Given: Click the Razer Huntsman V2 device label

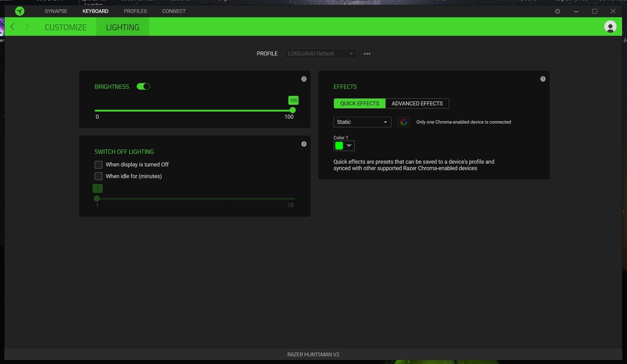Looking at the screenshot, I should coord(313,354).
